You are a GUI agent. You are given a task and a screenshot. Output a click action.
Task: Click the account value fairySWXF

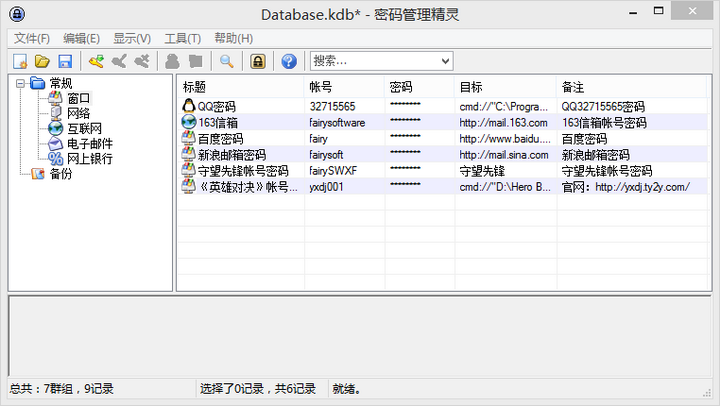[x=333, y=171]
